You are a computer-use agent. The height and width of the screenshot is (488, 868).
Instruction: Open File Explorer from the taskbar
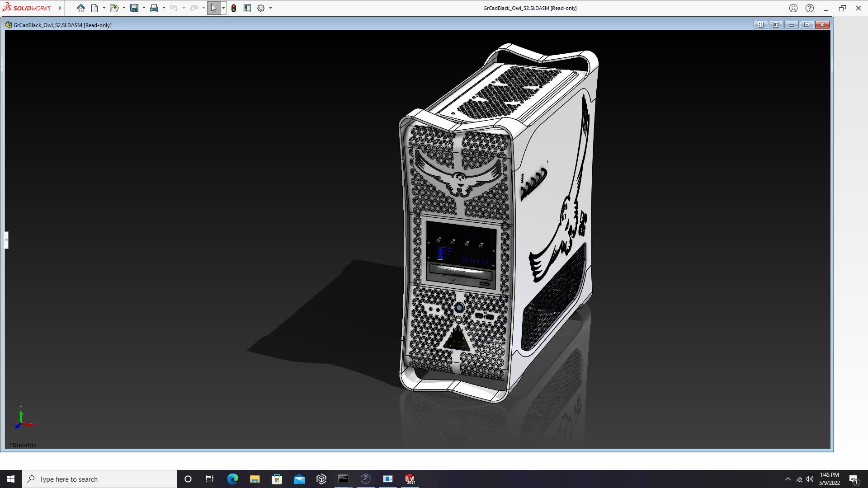pyautogui.click(x=255, y=479)
